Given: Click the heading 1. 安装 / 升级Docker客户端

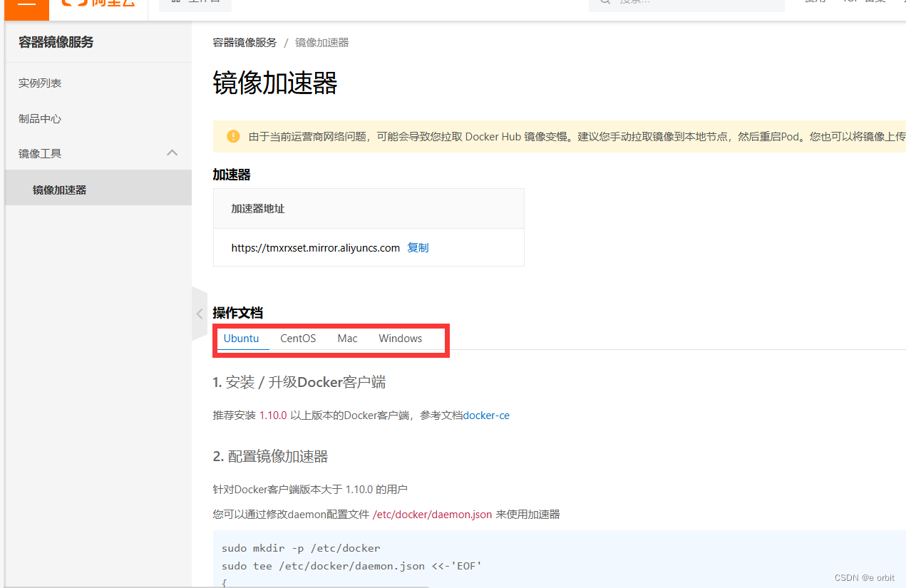Looking at the screenshot, I should (x=299, y=383).
